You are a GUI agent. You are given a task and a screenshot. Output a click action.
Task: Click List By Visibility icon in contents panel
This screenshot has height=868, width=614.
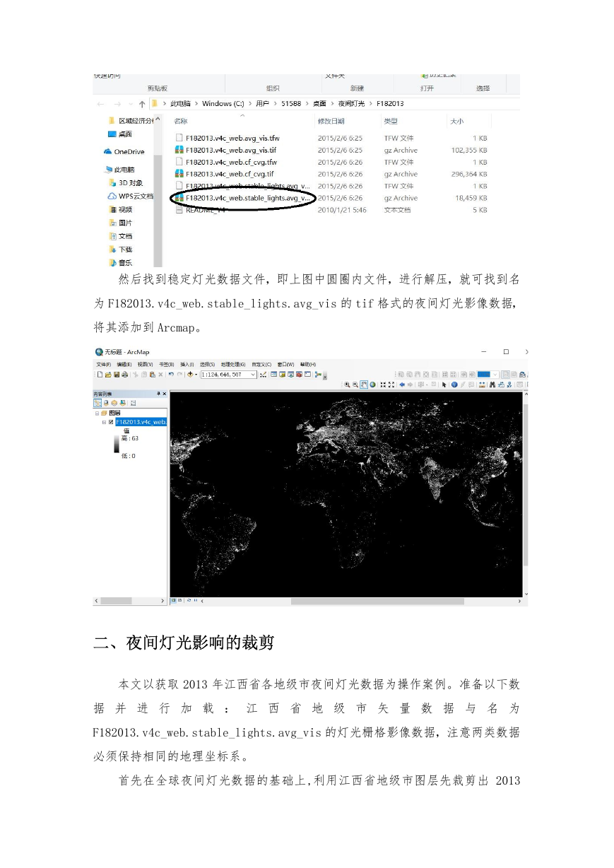coord(114,403)
